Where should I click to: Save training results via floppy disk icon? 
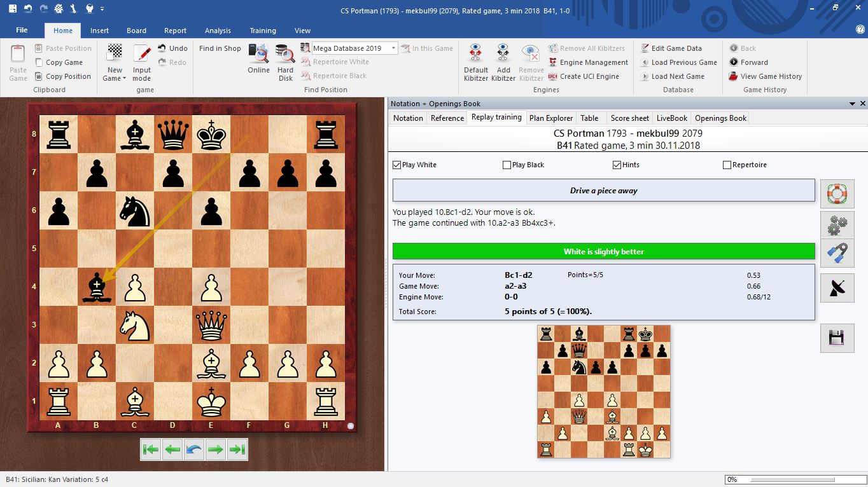(x=837, y=337)
